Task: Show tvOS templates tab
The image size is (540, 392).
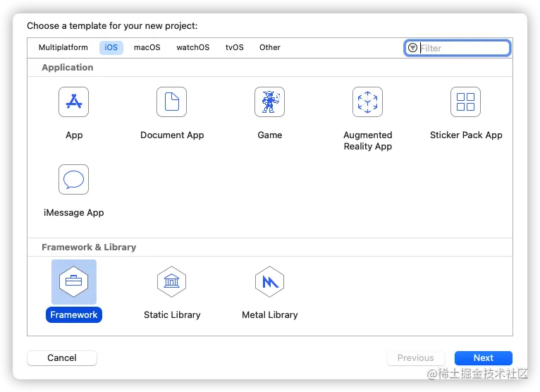Action: pos(235,47)
